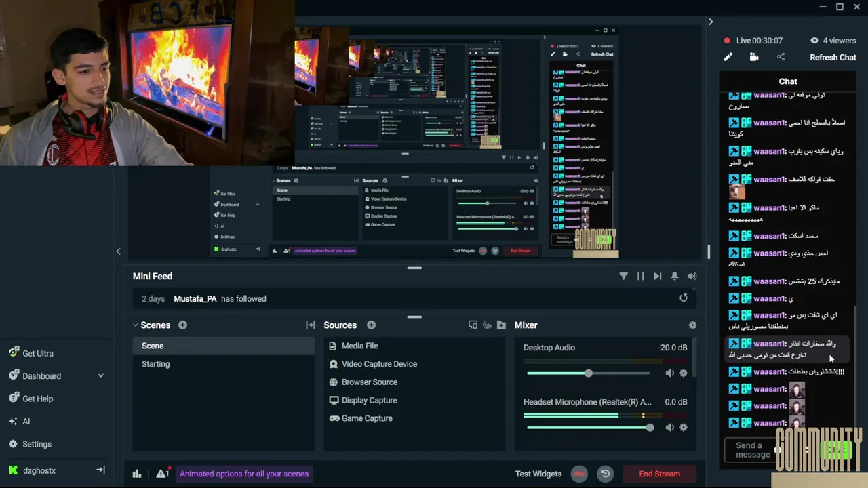
Task: Open Desktop Audio settings gear
Action: 684,373
